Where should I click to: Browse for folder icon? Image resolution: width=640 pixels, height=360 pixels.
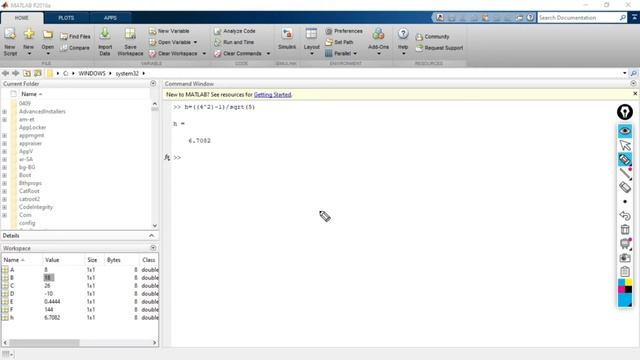[38, 73]
